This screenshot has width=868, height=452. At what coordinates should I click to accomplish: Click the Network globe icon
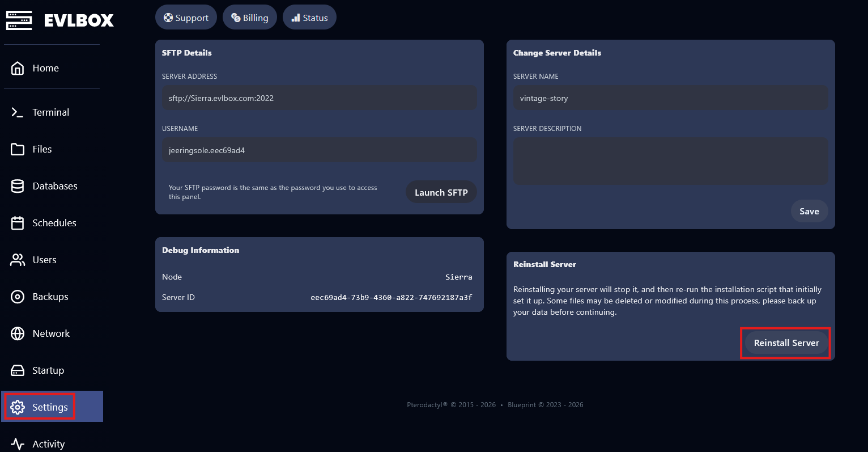[18, 333]
